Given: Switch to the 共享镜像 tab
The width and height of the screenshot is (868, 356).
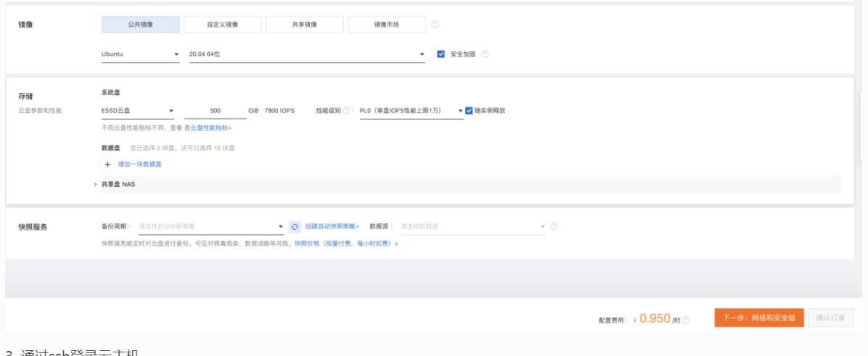Looking at the screenshot, I should (x=303, y=25).
